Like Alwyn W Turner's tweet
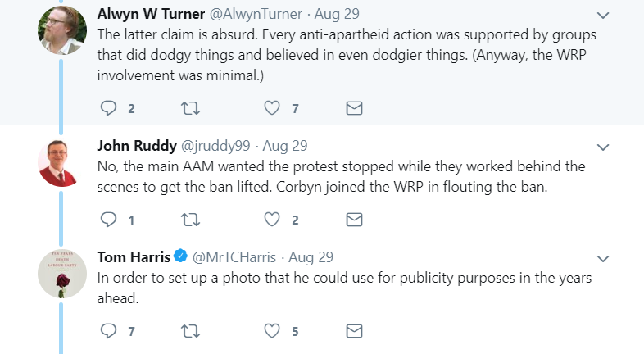 click(x=272, y=108)
